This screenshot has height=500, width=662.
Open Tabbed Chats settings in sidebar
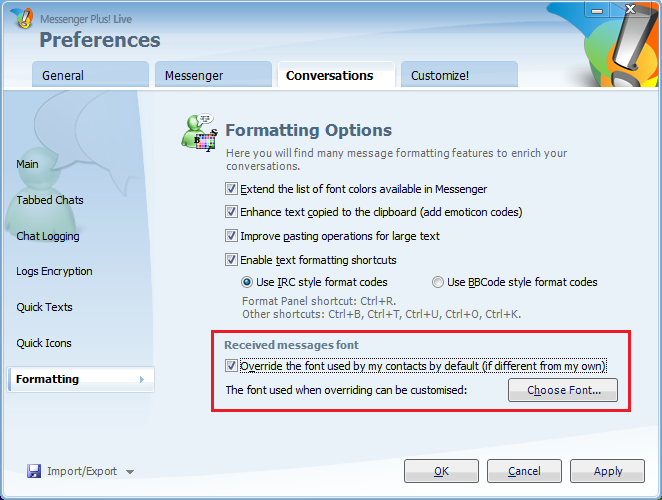coord(50,200)
